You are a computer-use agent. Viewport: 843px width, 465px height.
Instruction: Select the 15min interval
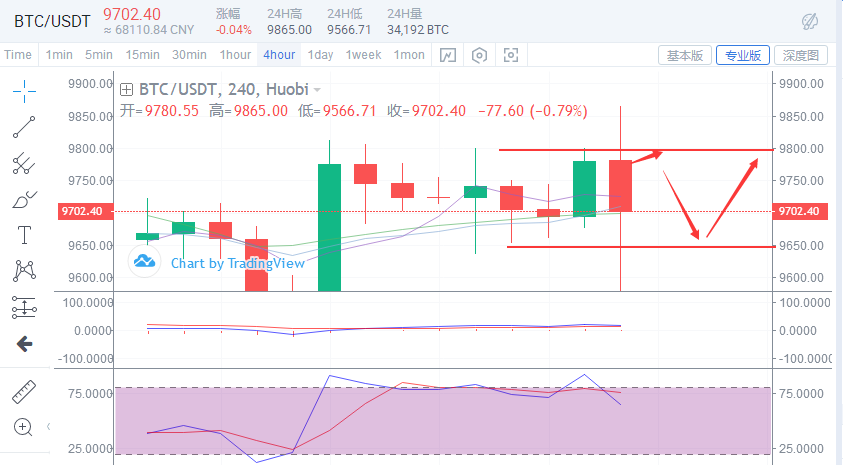(x=143, y=55)
